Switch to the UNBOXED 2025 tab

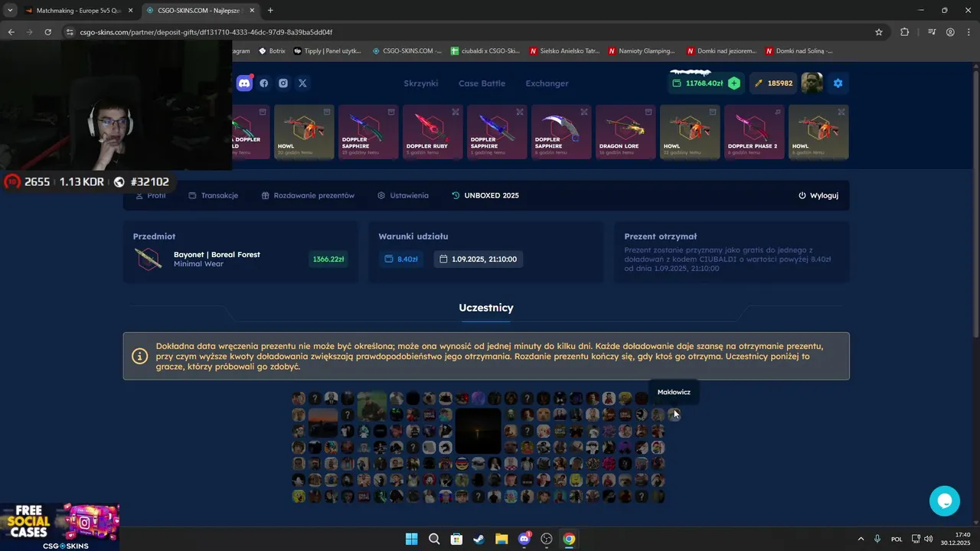coord(485,196)
